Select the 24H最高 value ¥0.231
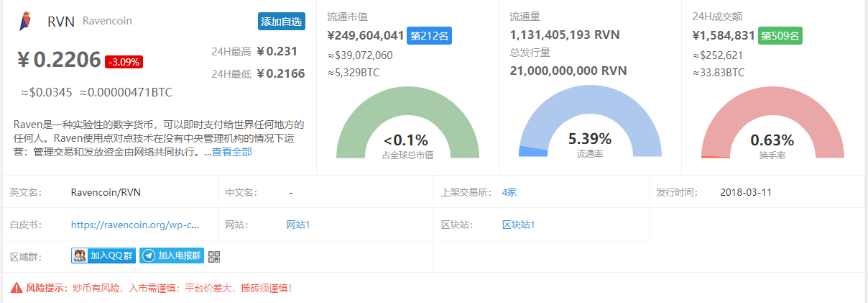Screen dimensions: 868x303 pos(277,51)
